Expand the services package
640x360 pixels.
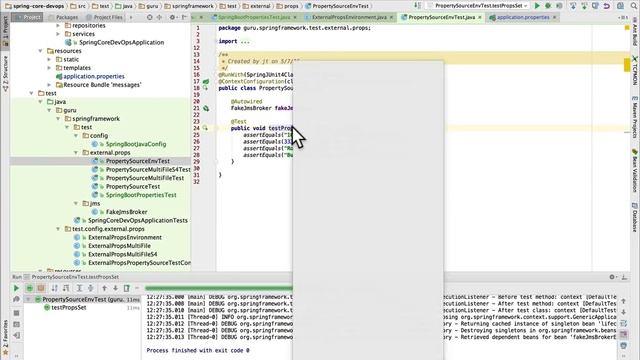(x=58, y=34)
